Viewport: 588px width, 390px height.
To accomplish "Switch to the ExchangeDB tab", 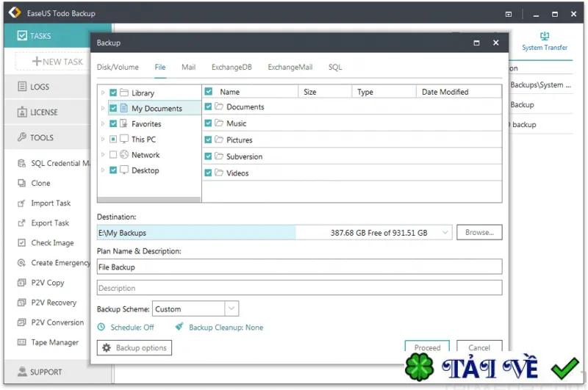I will click(232, 68).
